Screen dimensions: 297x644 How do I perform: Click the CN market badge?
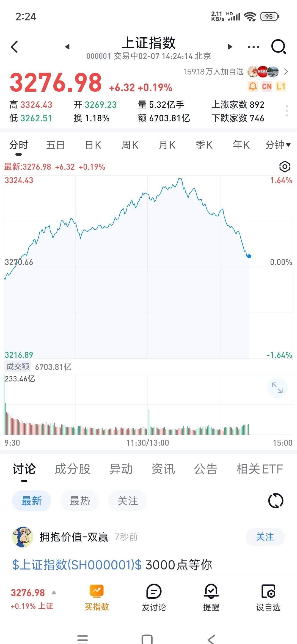[x=266, y=87]
